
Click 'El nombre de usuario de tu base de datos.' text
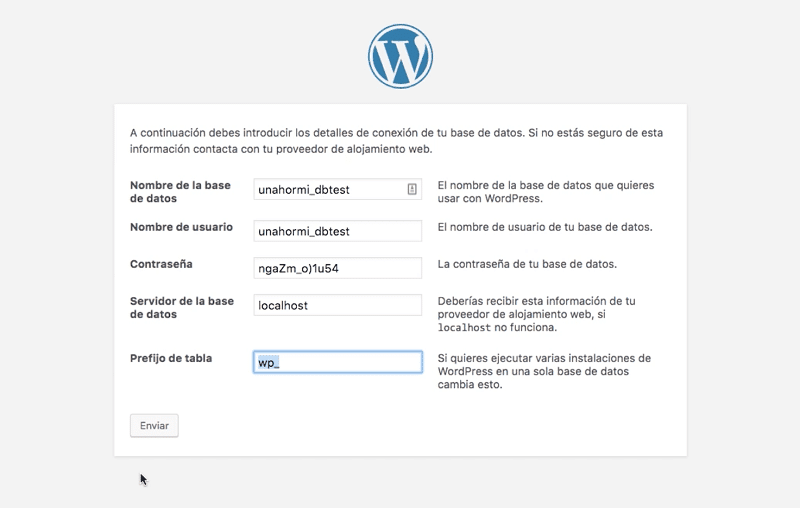pyautogui.click(x=545, y=227)
